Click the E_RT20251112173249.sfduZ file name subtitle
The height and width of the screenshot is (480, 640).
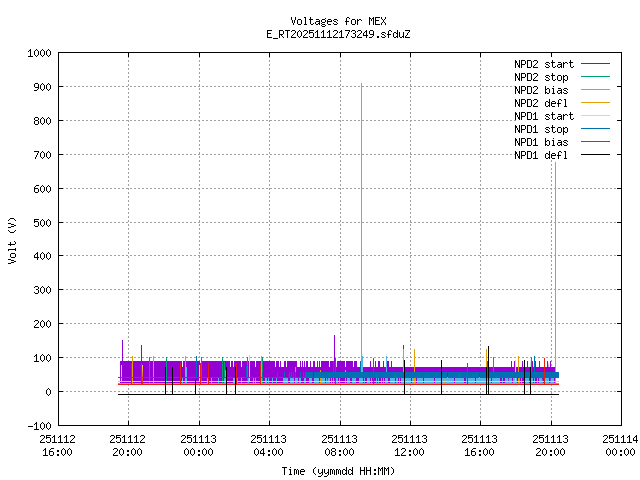tap(338, 34)
